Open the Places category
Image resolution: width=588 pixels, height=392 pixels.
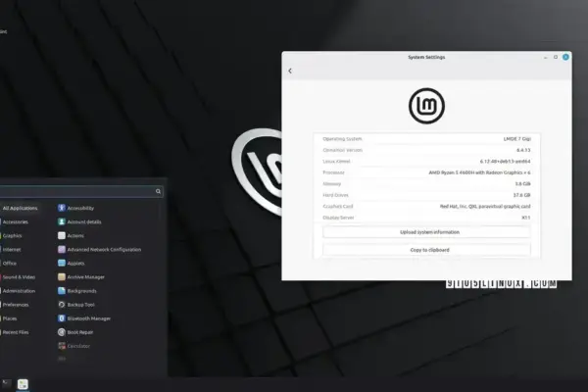pyautogui.click(x=10, y=318)
